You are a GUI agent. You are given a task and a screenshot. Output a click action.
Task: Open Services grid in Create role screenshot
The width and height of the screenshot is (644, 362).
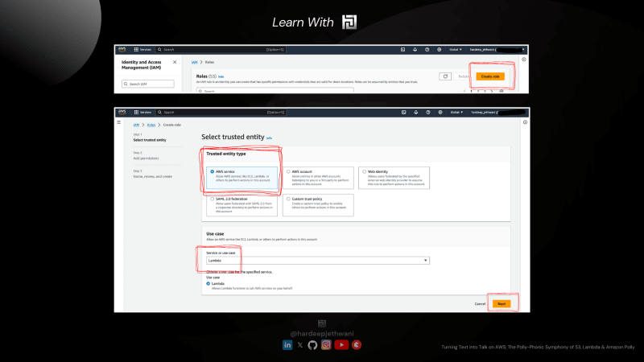point(142,112)
